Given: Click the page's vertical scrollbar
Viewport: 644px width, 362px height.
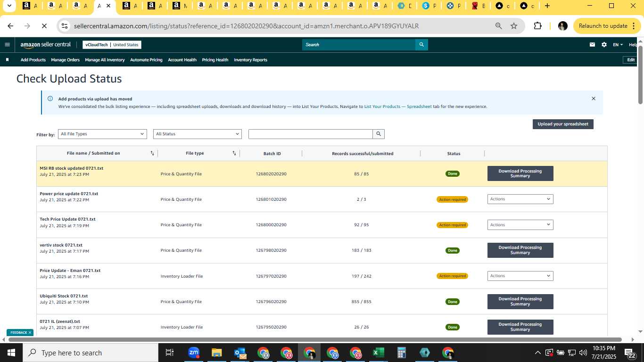Looking at the screenshot, I should (x=641, y=74).
